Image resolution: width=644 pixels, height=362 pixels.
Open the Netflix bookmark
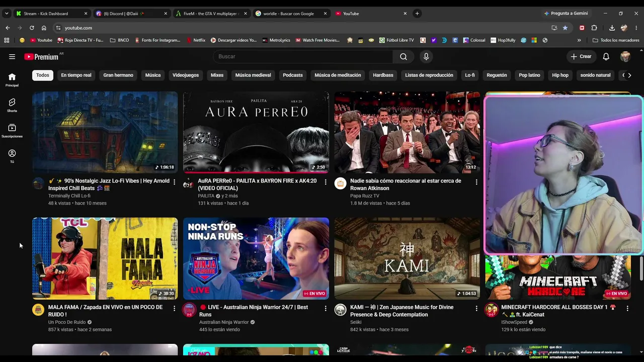tap(196, 40)
